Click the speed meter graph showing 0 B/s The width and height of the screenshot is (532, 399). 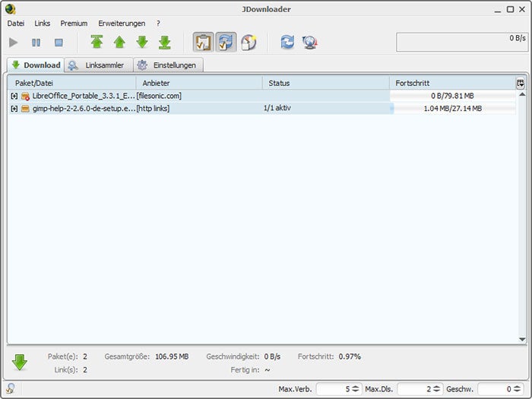pos(462,42)
